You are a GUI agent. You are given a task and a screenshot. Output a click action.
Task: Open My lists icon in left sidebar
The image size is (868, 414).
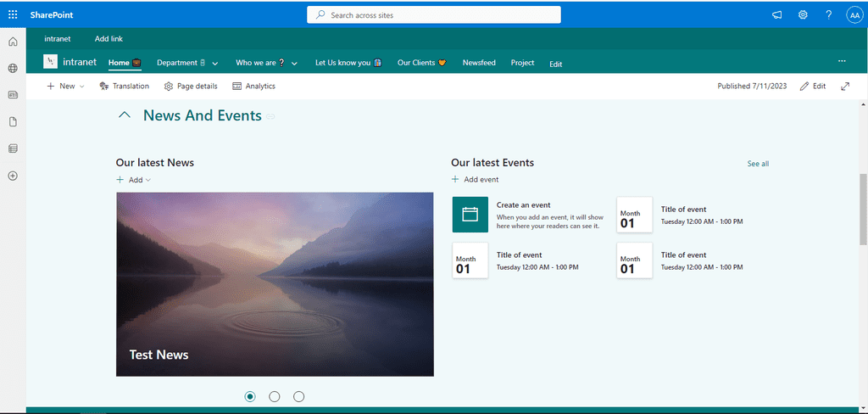[13, 148]
